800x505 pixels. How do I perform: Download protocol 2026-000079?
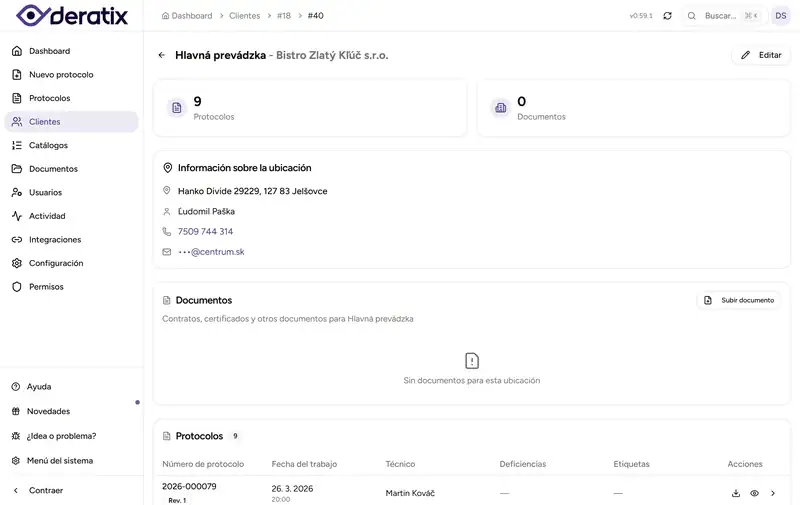click(x=736, y=493)
